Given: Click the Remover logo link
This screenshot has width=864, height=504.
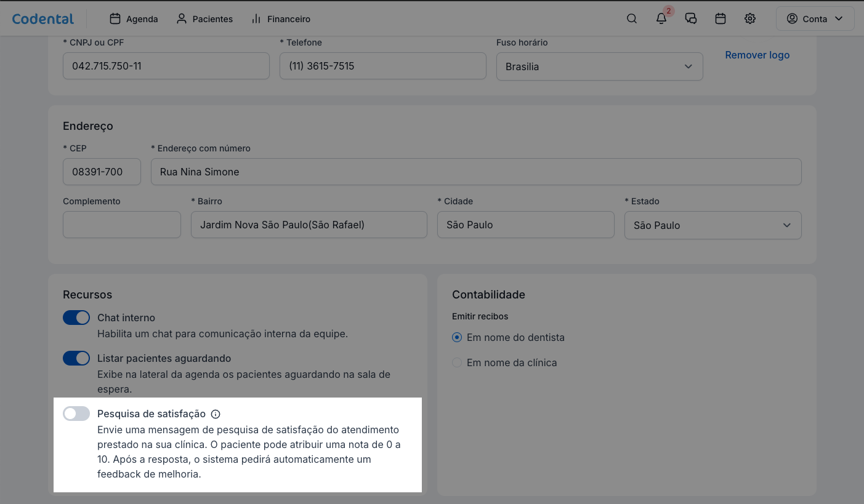Looking at the screenshot, I should tap(757, 55).
